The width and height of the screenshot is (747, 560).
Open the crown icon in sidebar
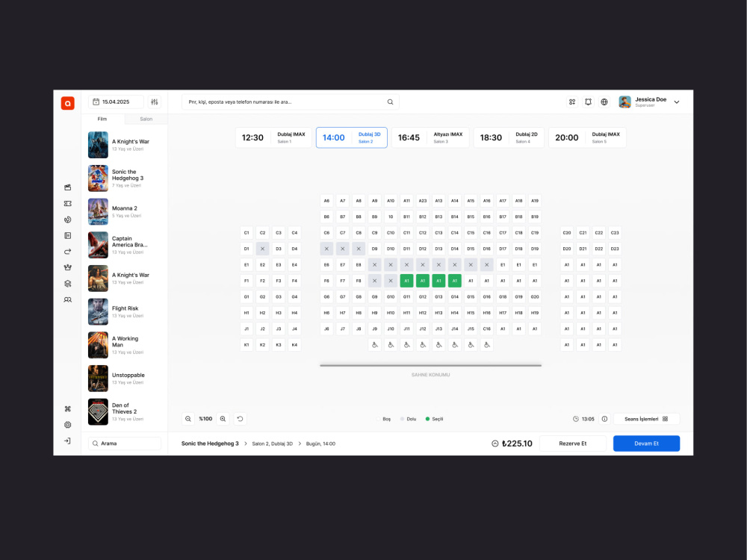point(68,267)
